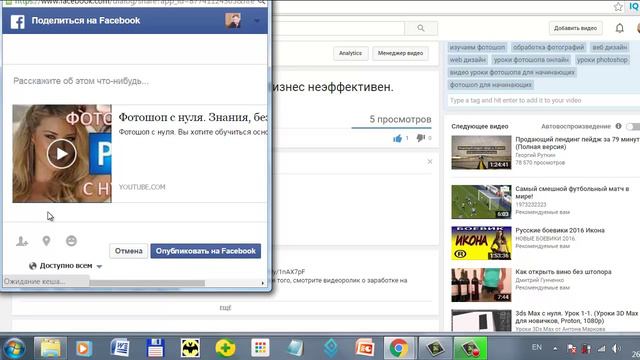
Task: Click the Отмена button
Action: [129, 251]
